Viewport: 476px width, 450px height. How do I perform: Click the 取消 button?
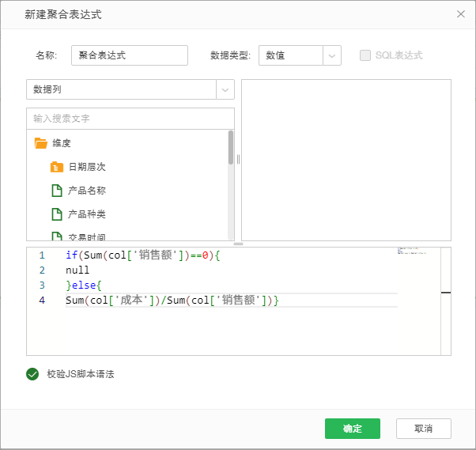(423, 429)
